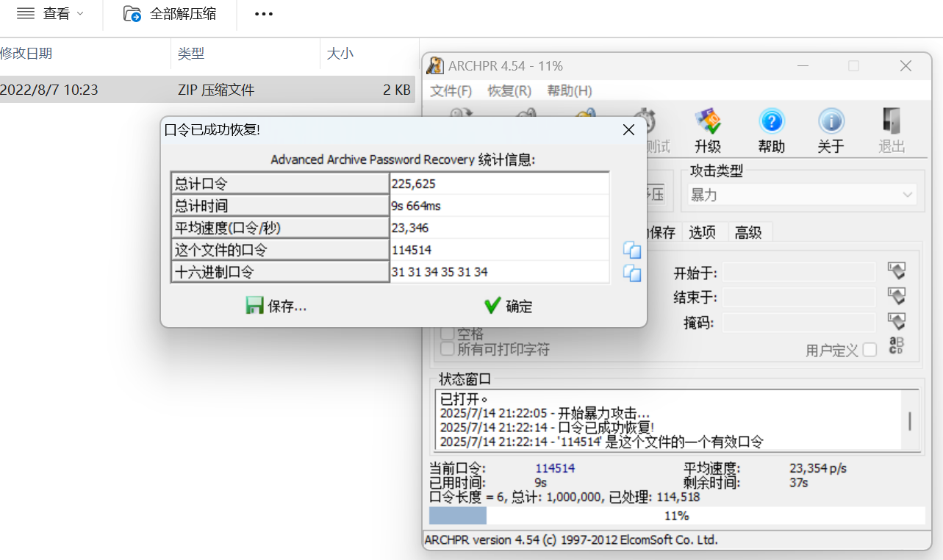The width and height of the screenshot is (943, 560).
Task: Click the clear icon next to 结束于
Action: pyautogui.click(x=896, y=296)
